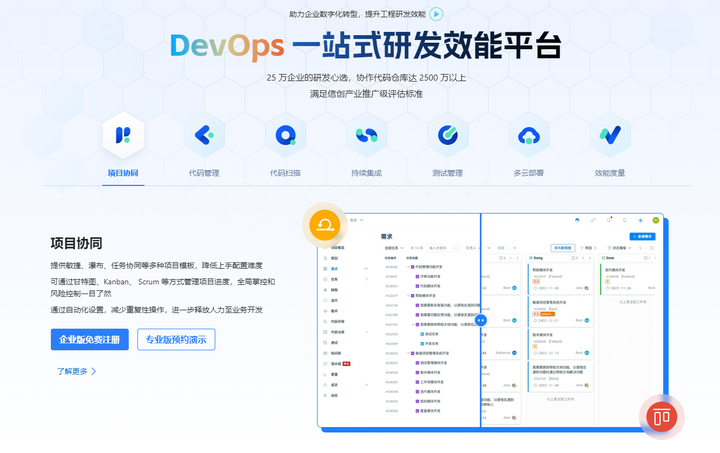Open the 全部任务 dropdown in preview
The height and width of the screenshot is (453, 720).
(x=394, y=248)
